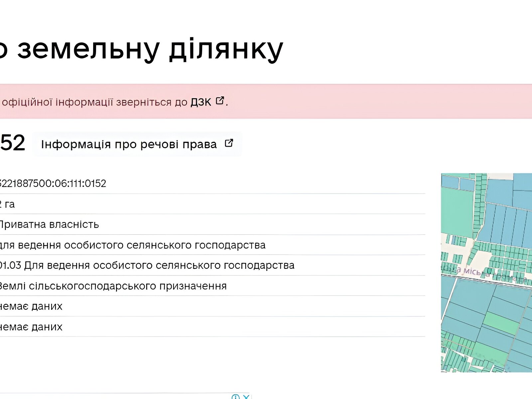Click the large '52' number heading
This screenshot has width=532, height=399.
pyautogui.click(x=13, y=143)
